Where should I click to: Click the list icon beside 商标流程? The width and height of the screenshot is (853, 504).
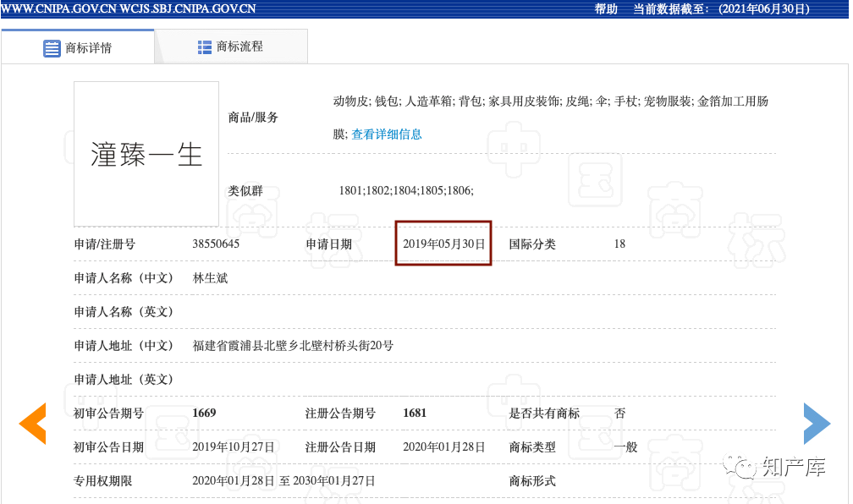205,47
